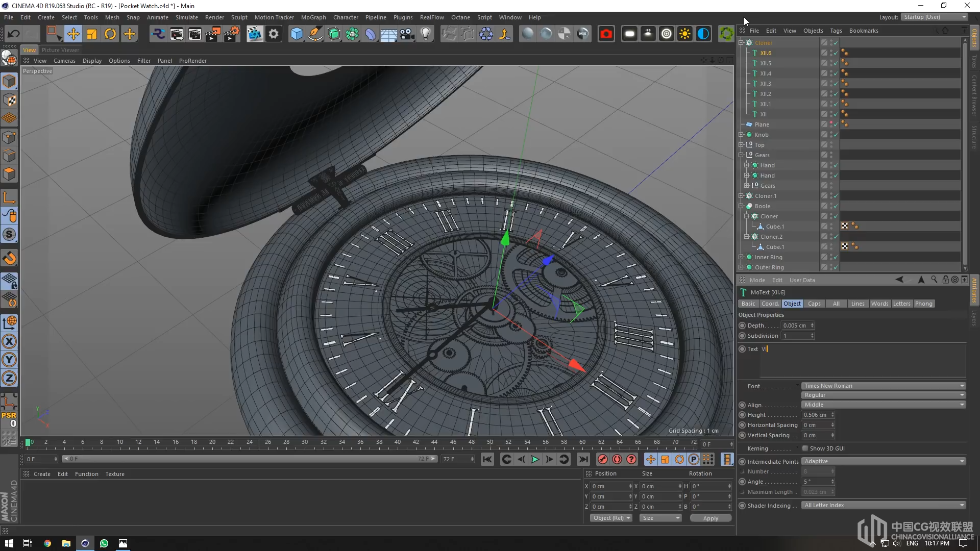The image size is (980, 551).
Task: Click the timeline preview range bar
Action: tap(249, 459)
